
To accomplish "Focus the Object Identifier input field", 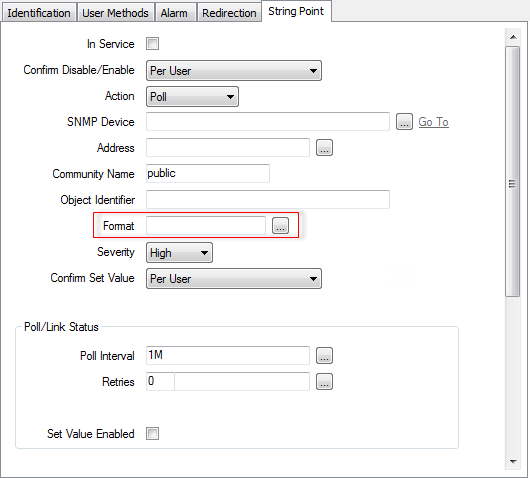I will pyautogui.click(x=268, y=199).
